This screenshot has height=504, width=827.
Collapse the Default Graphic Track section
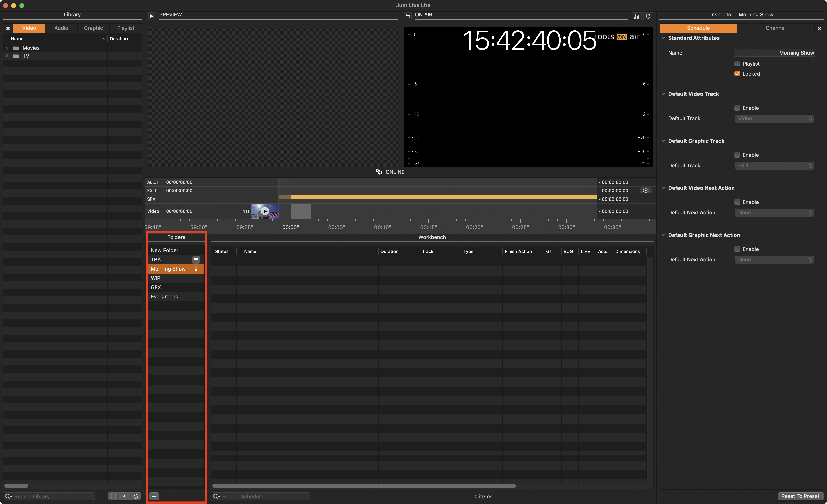663,141
